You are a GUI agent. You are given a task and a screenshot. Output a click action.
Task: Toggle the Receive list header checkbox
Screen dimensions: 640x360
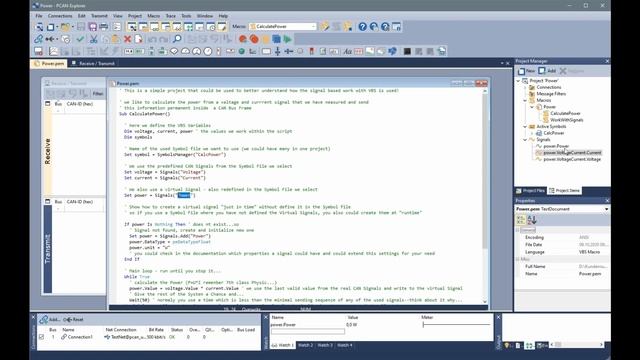[48, 104]
